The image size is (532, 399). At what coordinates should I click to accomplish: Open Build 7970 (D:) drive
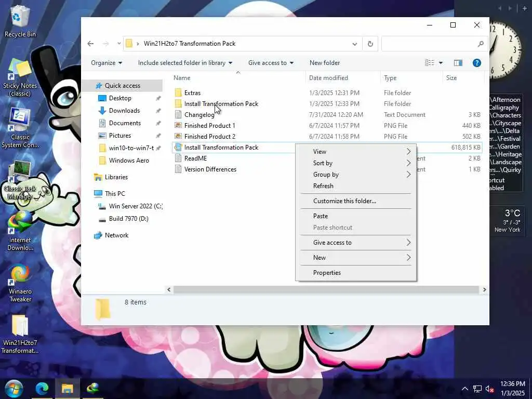129,219
